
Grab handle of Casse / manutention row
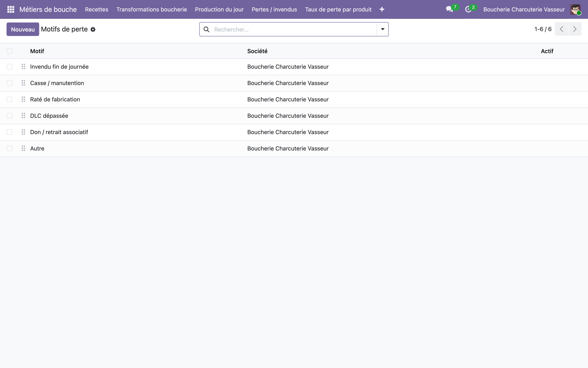pos(23,83)
